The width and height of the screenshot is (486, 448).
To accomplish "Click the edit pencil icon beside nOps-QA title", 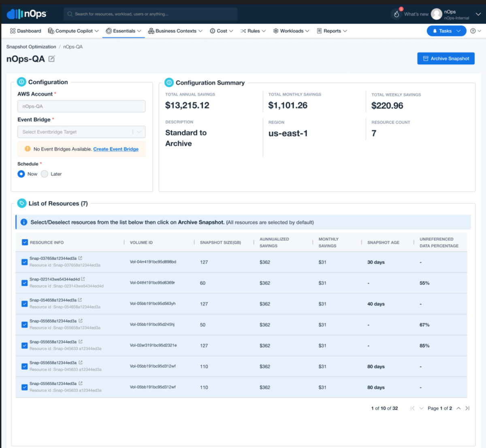I will [x=51, y=59].
